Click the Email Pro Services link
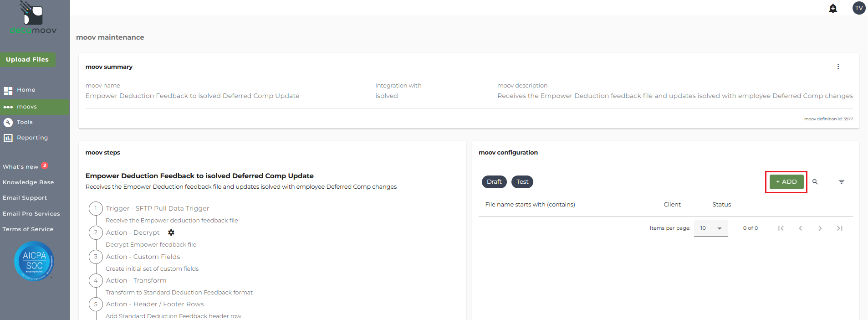The width and height of the screenshot is (868, 320). (31, 214)
